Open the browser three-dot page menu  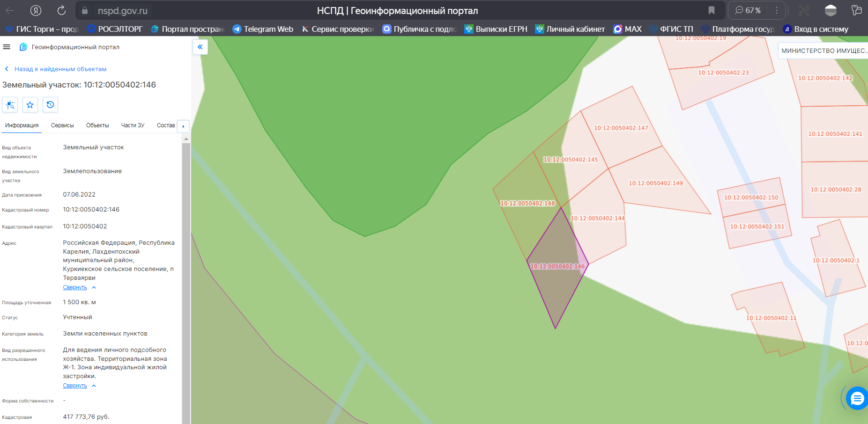pyautogui.click(x=776, y=10)
